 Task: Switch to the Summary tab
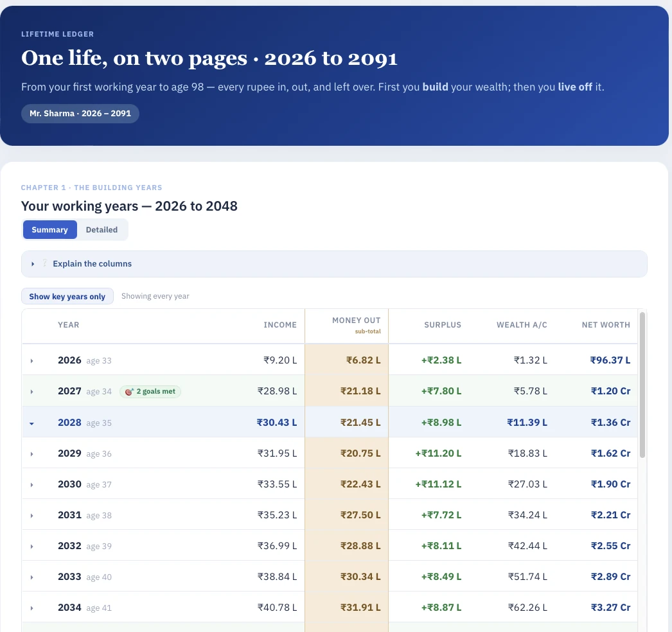[x=49, y=230]
